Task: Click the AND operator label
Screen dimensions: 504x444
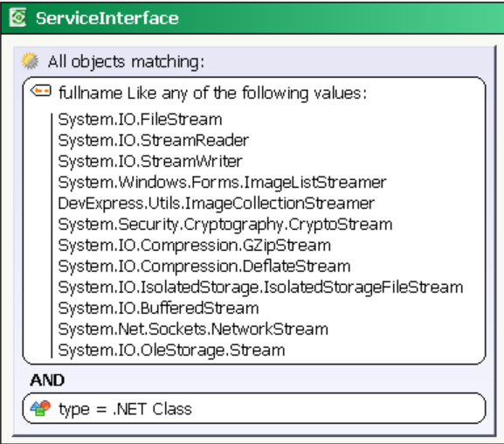Action: tap(47, 380)
